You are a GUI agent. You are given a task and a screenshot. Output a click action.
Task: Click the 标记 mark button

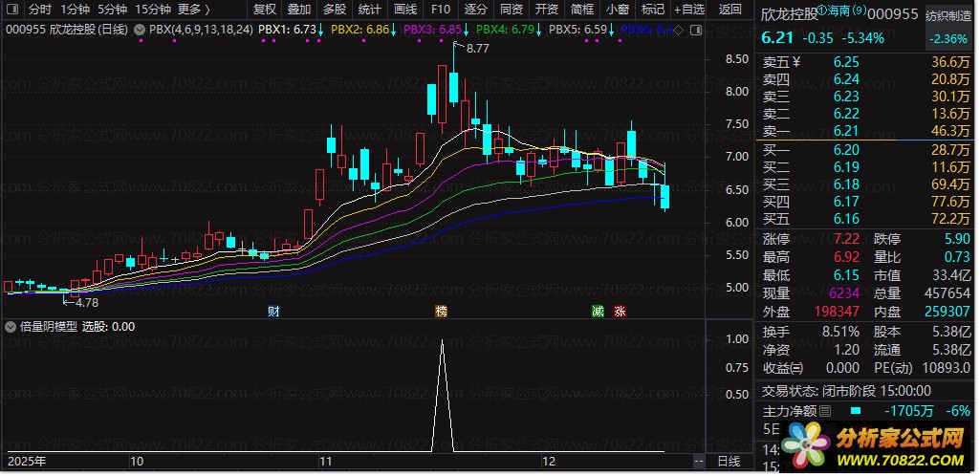[653, 10]
